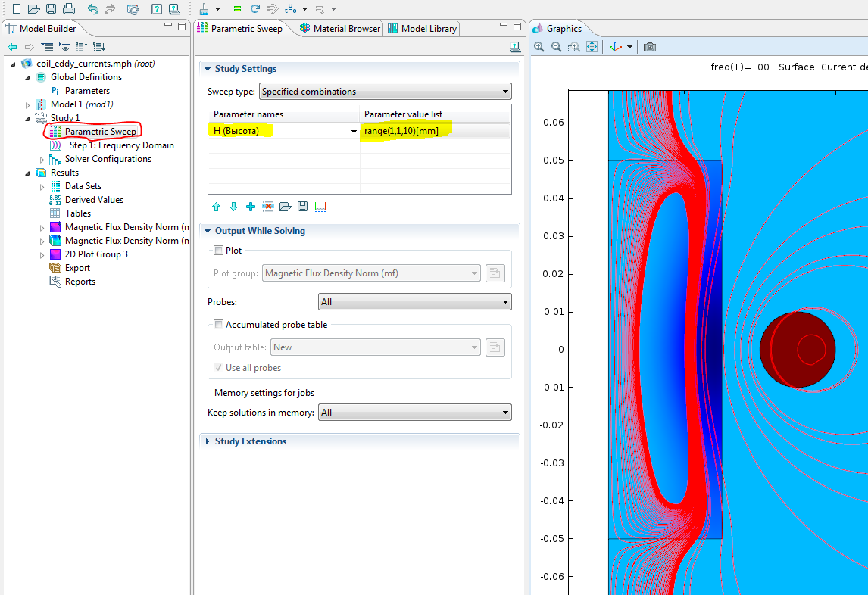The image size is (868, 595).
Task: Zoom in on the Graphics view
Action: pyautogui.click(x=539, y=47)
